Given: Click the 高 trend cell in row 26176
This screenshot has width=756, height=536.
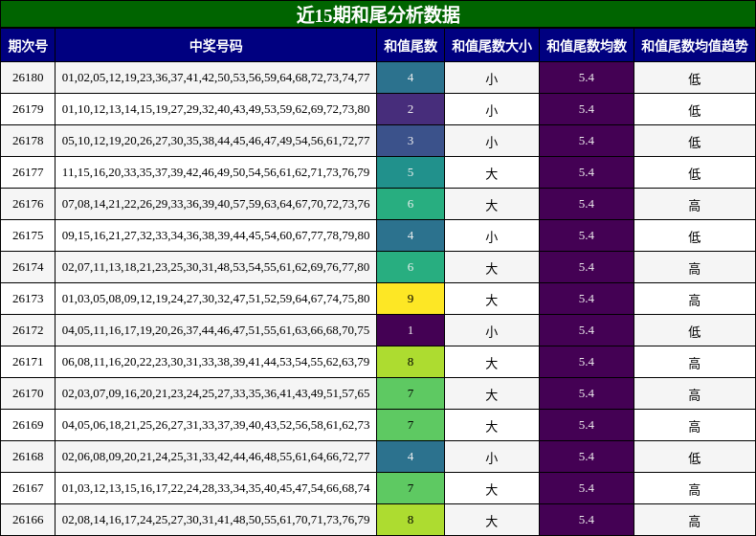Looking at the screenshot, I should (695, 204).
